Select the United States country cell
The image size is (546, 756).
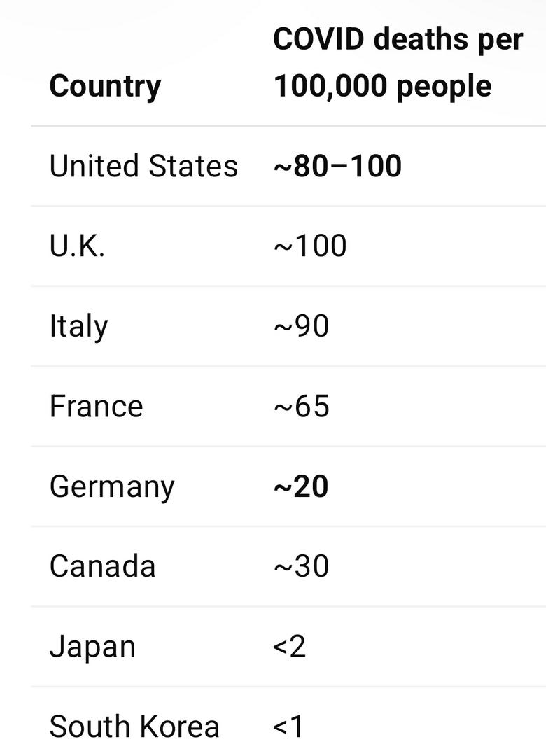click(143, 167)
